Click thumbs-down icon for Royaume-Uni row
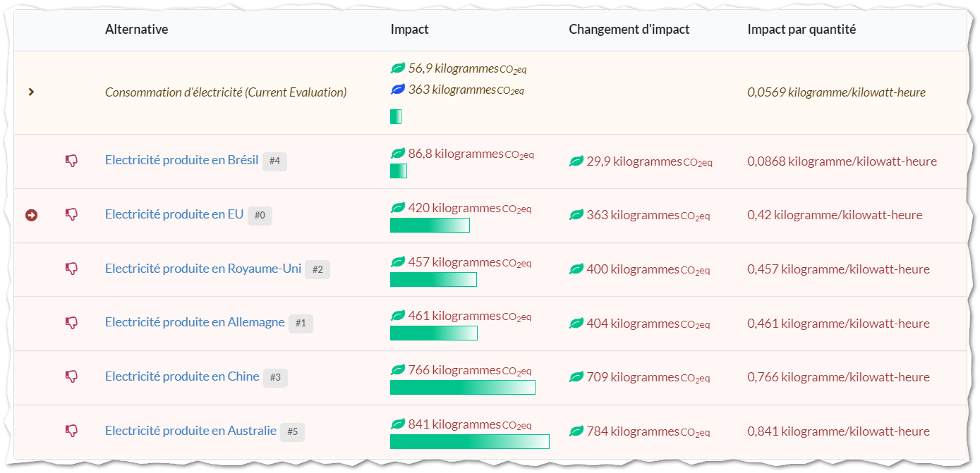 coord(71,269)
